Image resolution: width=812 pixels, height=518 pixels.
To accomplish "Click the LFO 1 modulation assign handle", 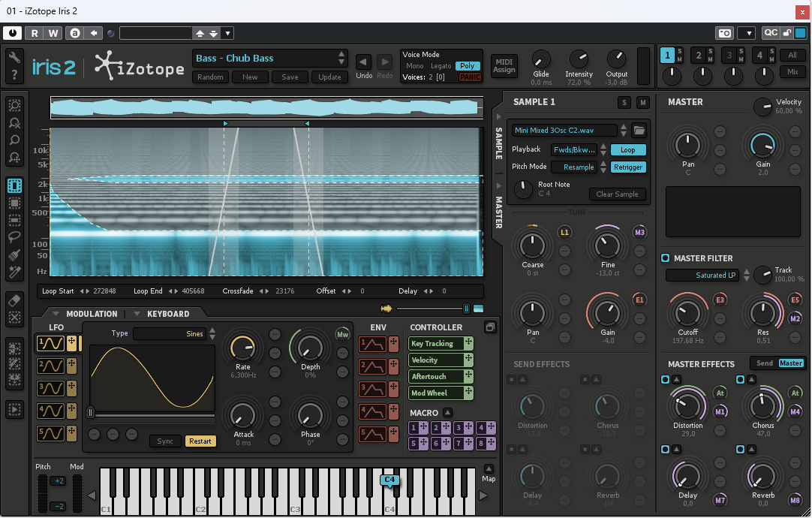I will 71,343.
